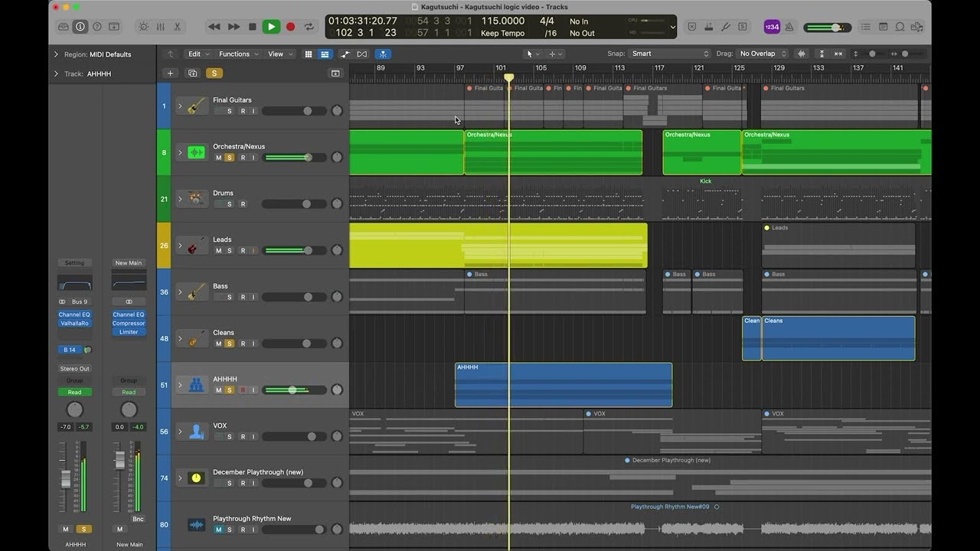Toggle the Inspector info icon
The height and width of the screenshot is (551, 980).
click(x=80, y=27)
